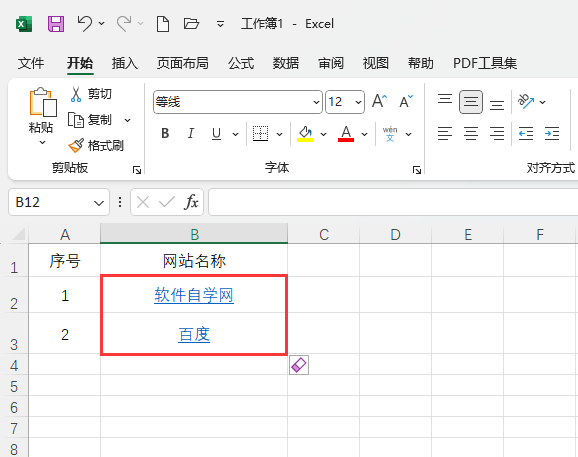Open the 公式 tab
Image resolution: width=578 pixels, height=457 pixels.
[241, 63]
